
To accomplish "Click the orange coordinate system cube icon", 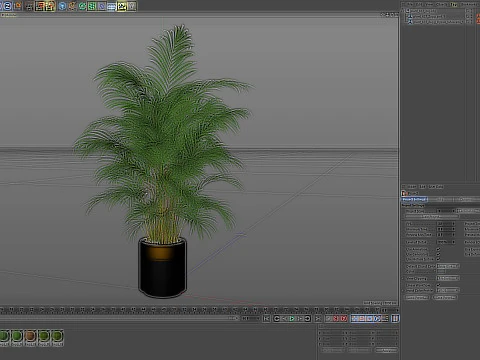I will click(17, 6).
